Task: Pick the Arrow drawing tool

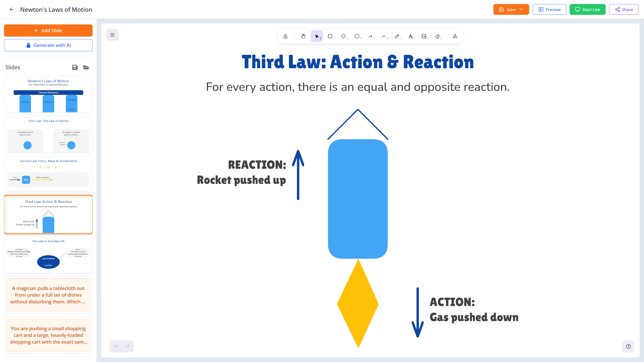Action: coord(371,36)
